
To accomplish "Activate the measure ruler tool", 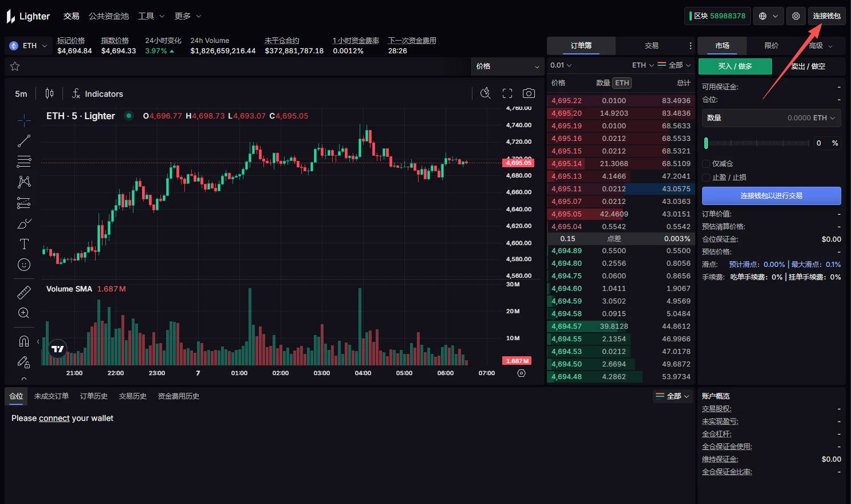I will click(23, 292).
